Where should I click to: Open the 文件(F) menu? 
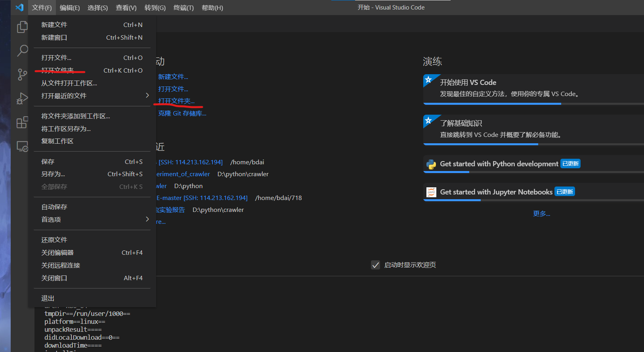click(42, 8)
